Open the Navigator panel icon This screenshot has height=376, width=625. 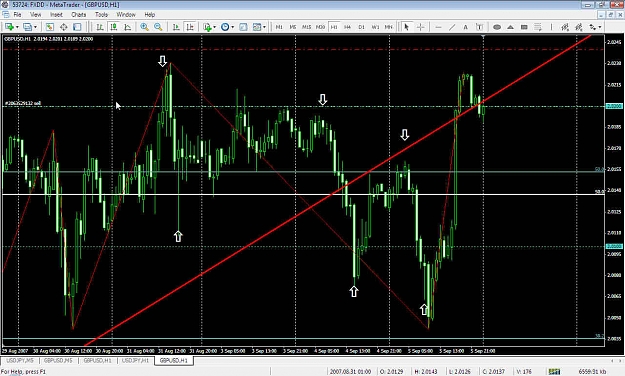pos(63,27)
